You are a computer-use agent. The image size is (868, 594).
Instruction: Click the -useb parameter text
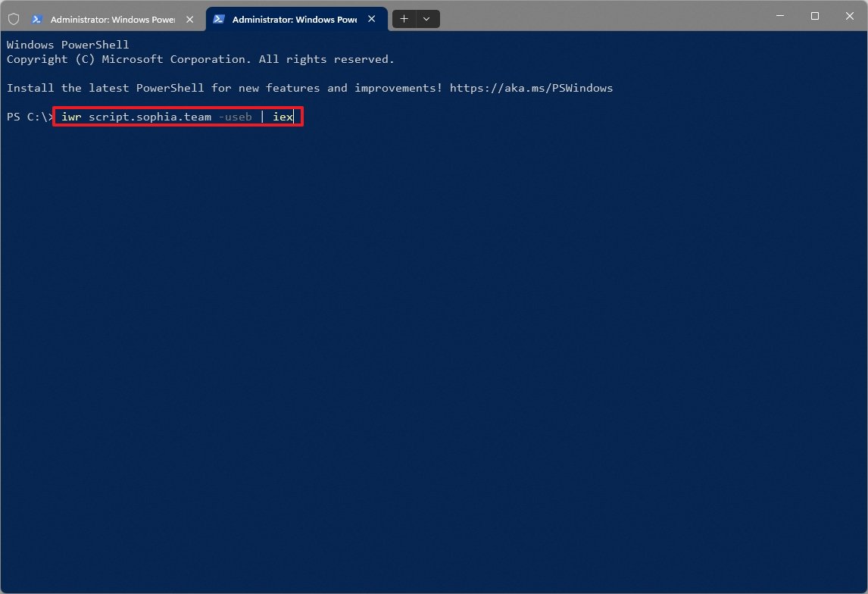[236, 117]
